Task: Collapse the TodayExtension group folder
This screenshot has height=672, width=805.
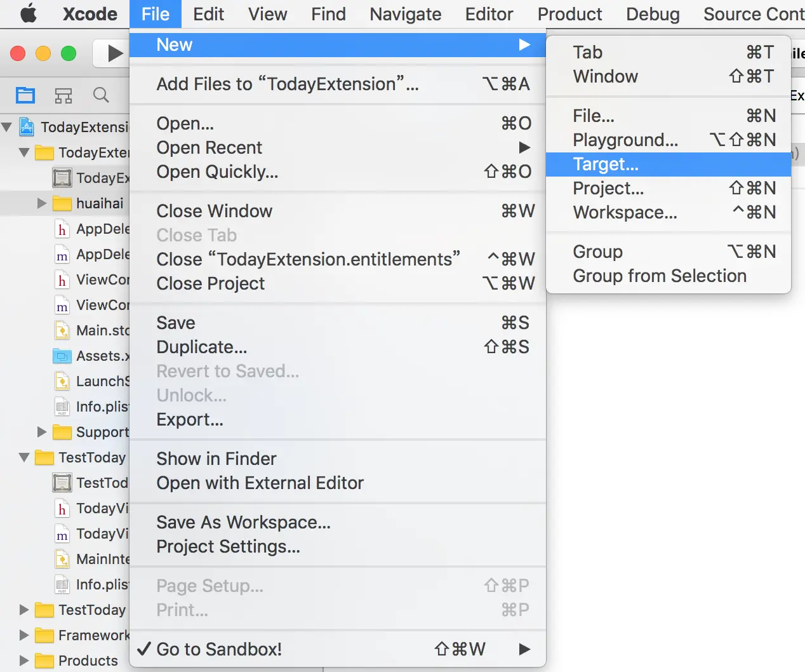Action: pos(24,152)
